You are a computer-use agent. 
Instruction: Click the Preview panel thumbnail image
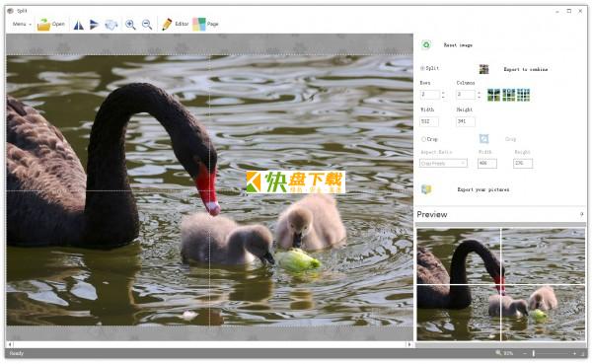(x=501, y=284)
